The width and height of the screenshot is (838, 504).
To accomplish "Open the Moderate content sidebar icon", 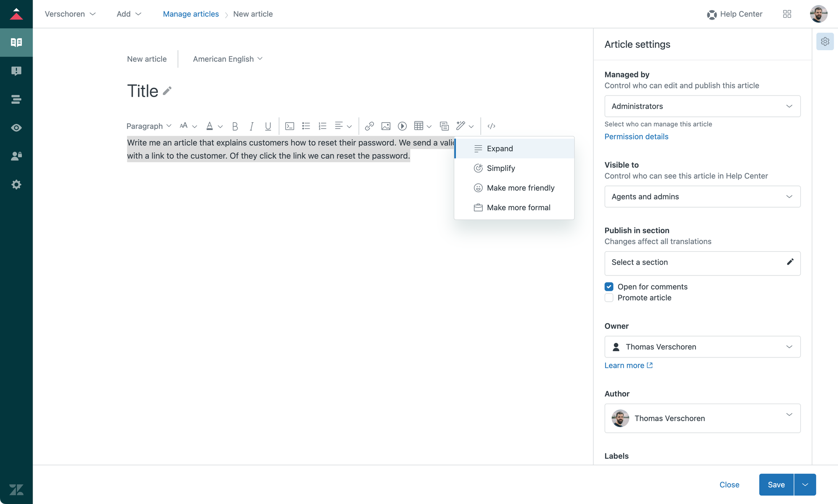I will point(16,71).
